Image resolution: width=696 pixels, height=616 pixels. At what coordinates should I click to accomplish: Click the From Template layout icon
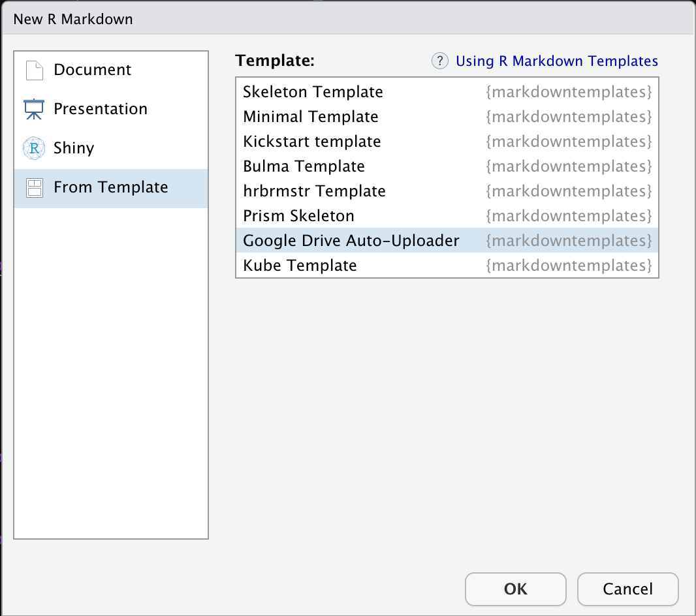34,188
